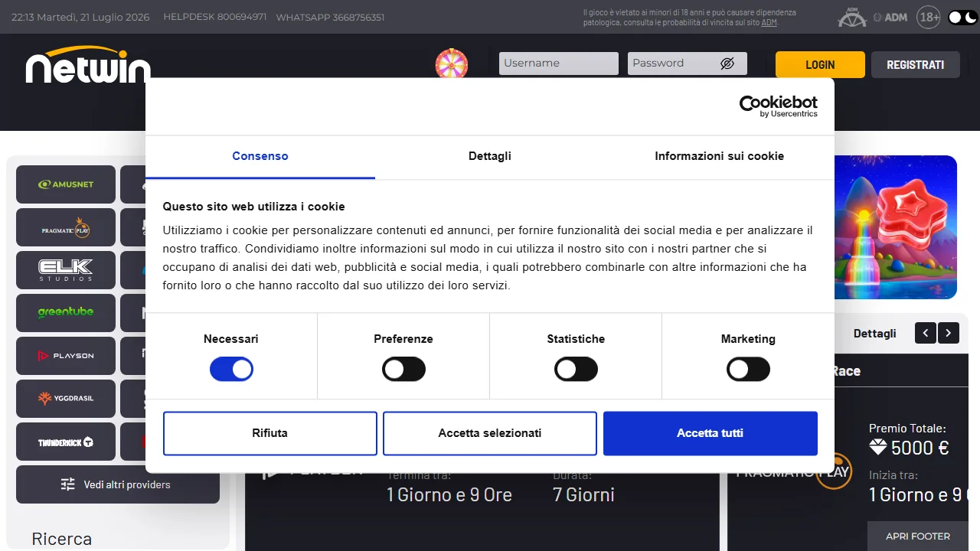Select the ELK Studios provider tile
The height and width of the screenshot is (551, 980).
66,270
